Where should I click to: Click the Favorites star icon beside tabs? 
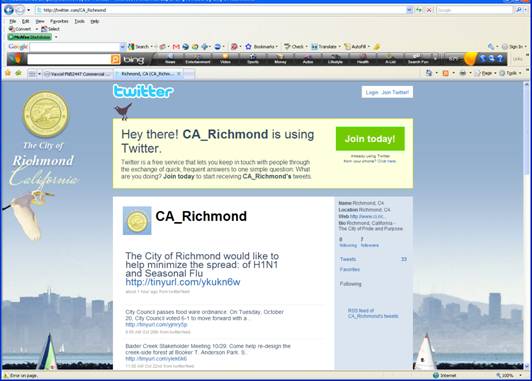tap(8, 73)
